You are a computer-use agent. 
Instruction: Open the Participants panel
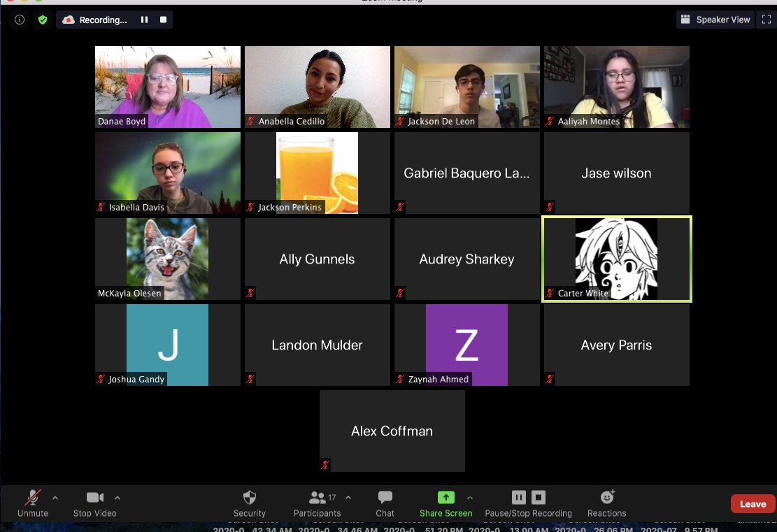(x=317, y=503)
